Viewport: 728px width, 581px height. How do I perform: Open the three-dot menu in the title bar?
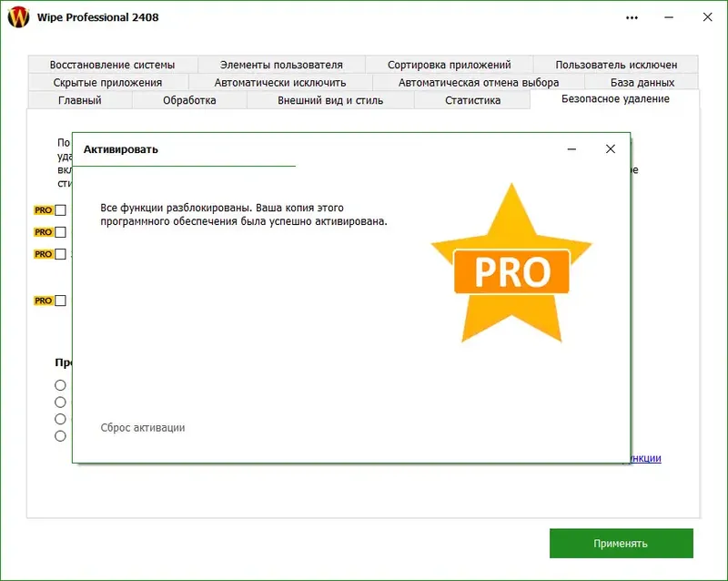tap(632, 16)
